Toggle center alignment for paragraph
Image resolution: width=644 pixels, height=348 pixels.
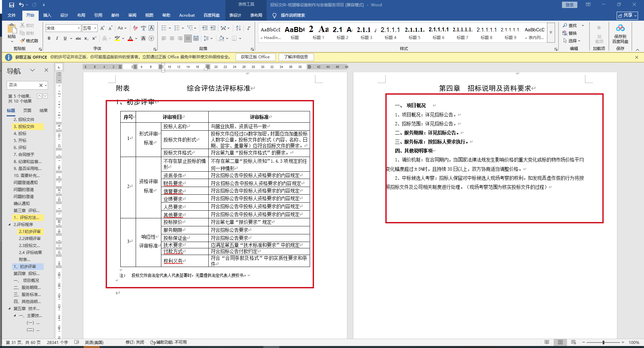click(172, 38)
